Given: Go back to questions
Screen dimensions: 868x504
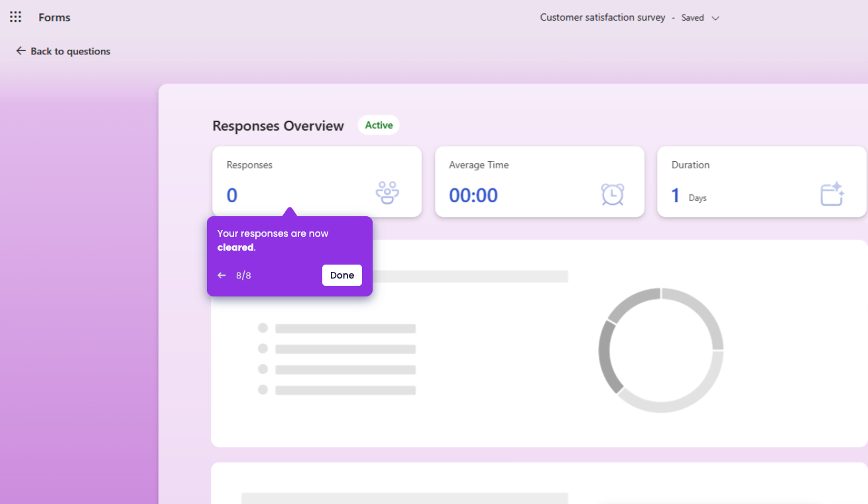Looking at the screenshot, I should 63,51.
